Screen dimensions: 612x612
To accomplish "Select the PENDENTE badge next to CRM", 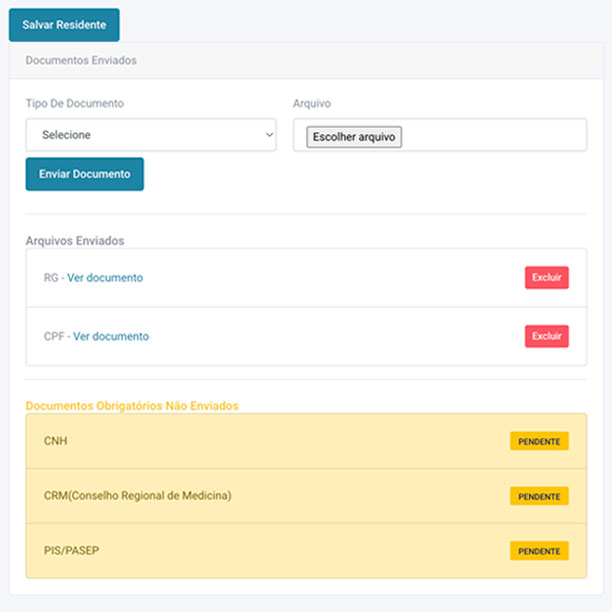I will [x=539, y=496].
